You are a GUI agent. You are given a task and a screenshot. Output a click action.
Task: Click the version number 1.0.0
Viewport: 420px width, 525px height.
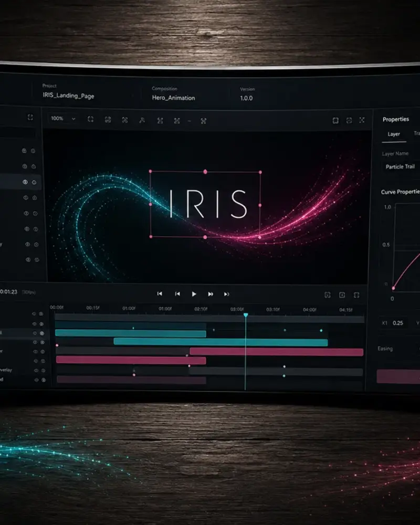[246, 98]
